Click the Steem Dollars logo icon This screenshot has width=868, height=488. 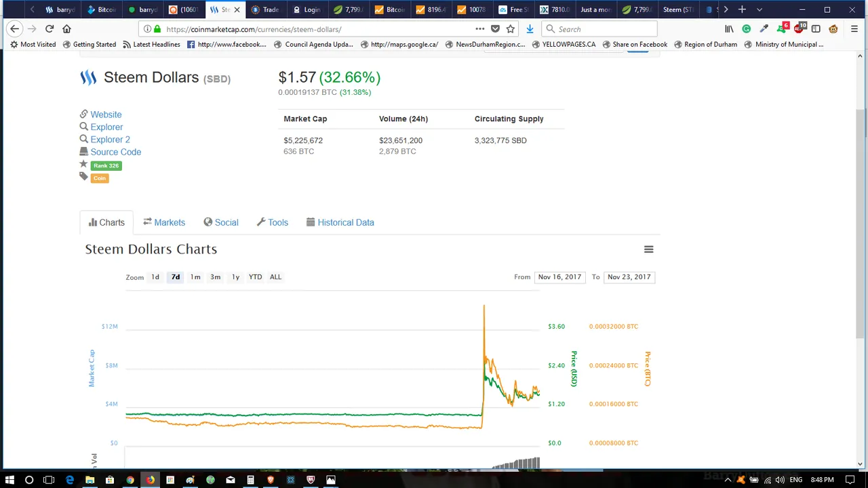pos(88,78)
